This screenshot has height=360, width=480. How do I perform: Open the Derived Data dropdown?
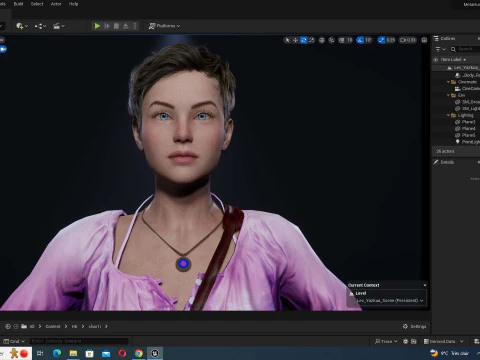point(443,341)
